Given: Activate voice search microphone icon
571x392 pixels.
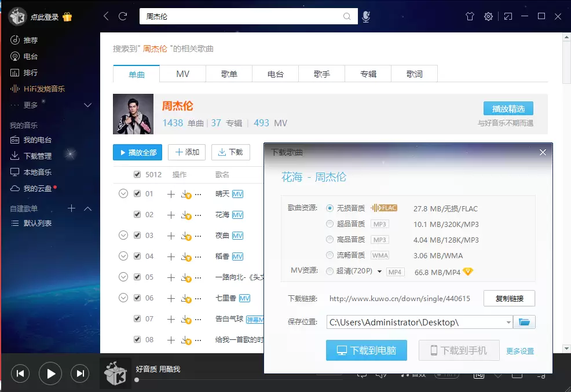Looking at the screenshot, I should click(366, 16).
